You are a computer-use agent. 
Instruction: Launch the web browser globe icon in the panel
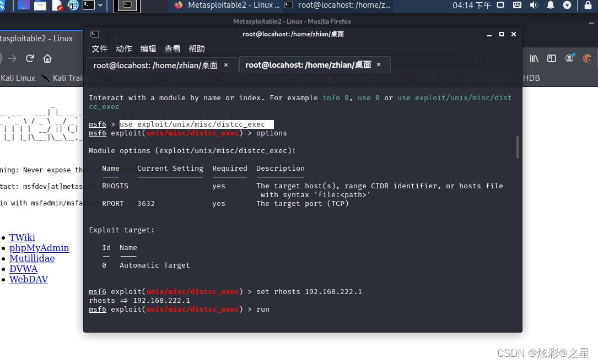point(73,6)
